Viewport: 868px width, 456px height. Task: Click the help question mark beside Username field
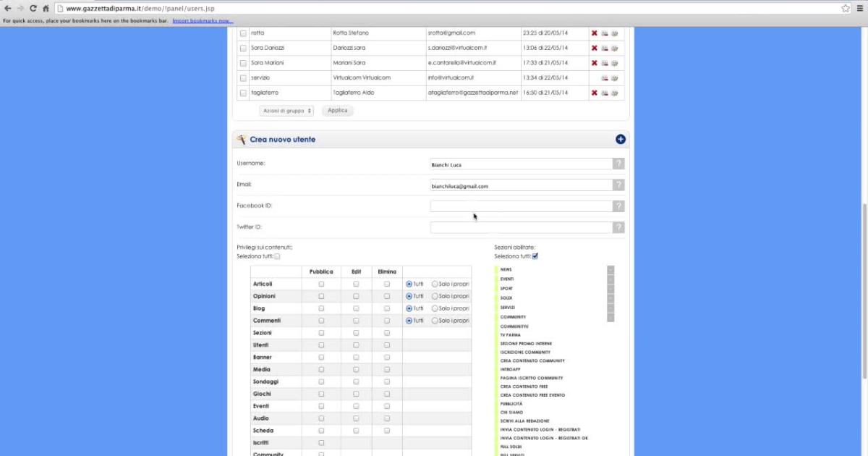pos(618,164)
